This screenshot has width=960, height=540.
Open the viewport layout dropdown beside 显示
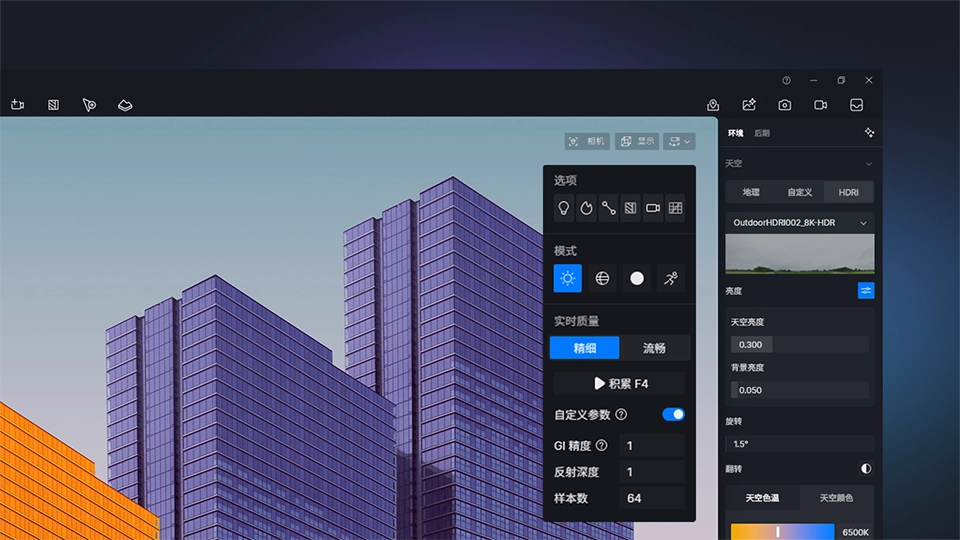680,142
